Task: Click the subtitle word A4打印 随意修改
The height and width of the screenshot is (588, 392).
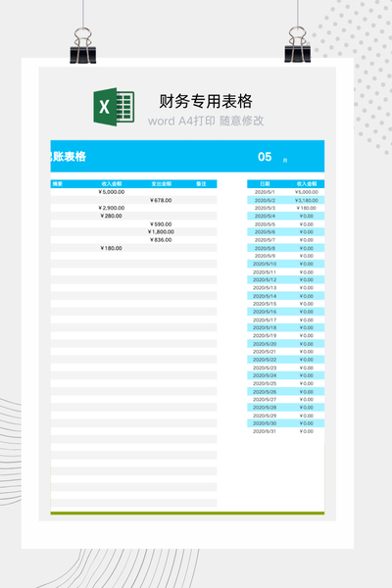Action: click(206, 121)
